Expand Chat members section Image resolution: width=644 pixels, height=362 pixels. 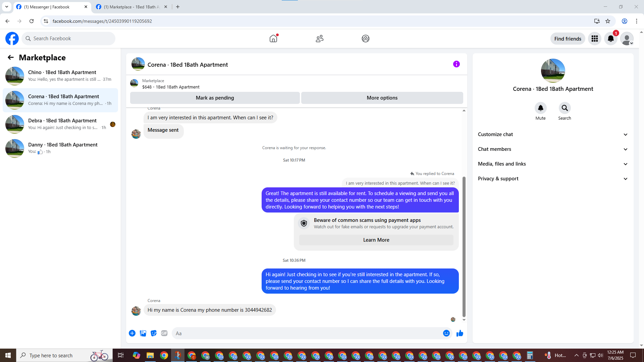pyautogui.click(x=553, y=149)
